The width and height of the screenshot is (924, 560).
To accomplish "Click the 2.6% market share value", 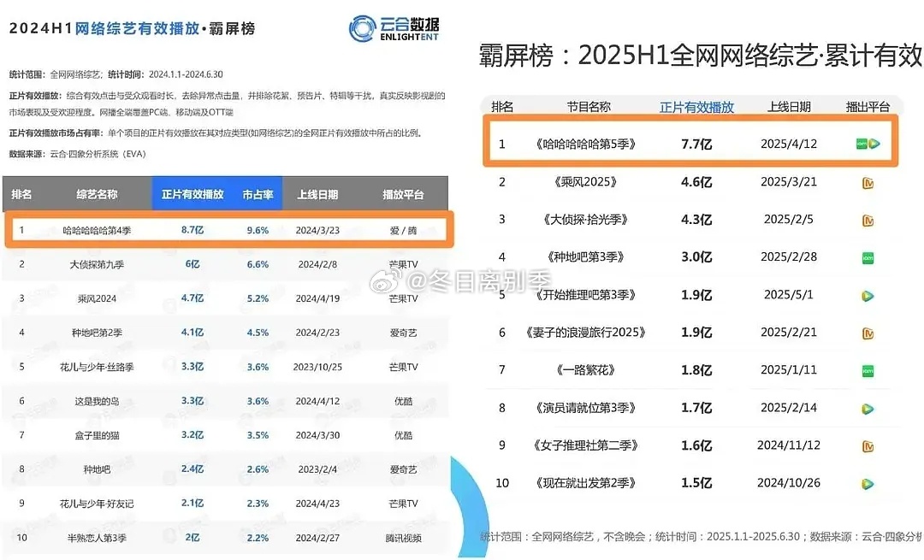I will (x=258, y=469).
